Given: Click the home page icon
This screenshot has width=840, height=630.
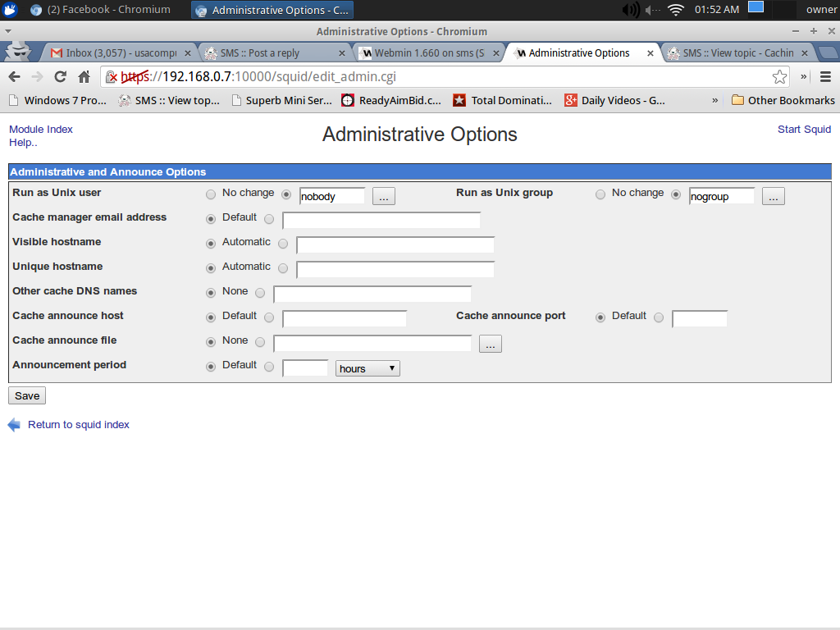Looking at the screenshot, I should (x=84, y=76).
